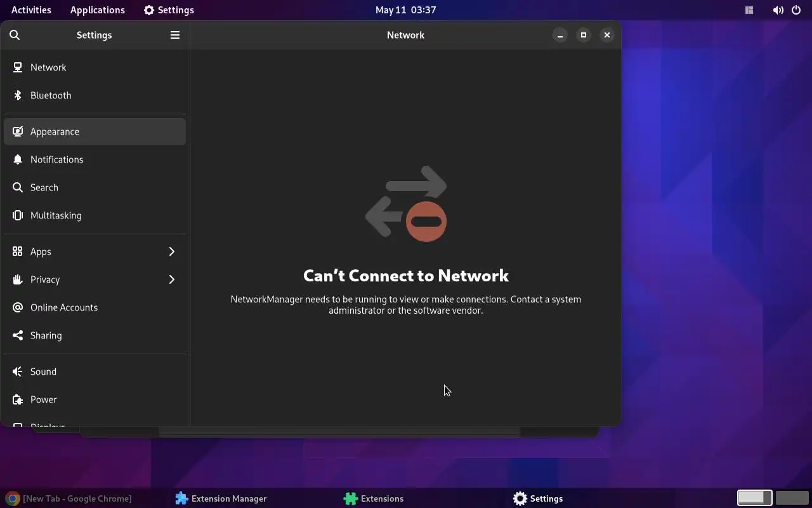812x508 pixels.
Task: Click the green Extensions puzzle icon
Action: 351,498
